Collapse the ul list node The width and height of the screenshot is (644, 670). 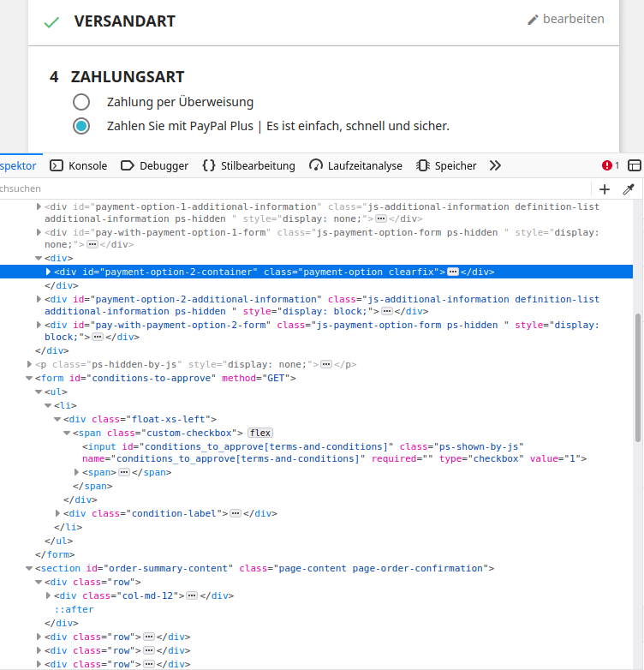tap(39, 392)
